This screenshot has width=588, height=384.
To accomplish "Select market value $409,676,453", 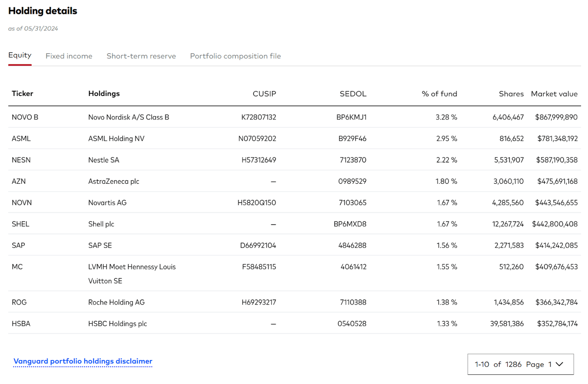I will point(556,267).
